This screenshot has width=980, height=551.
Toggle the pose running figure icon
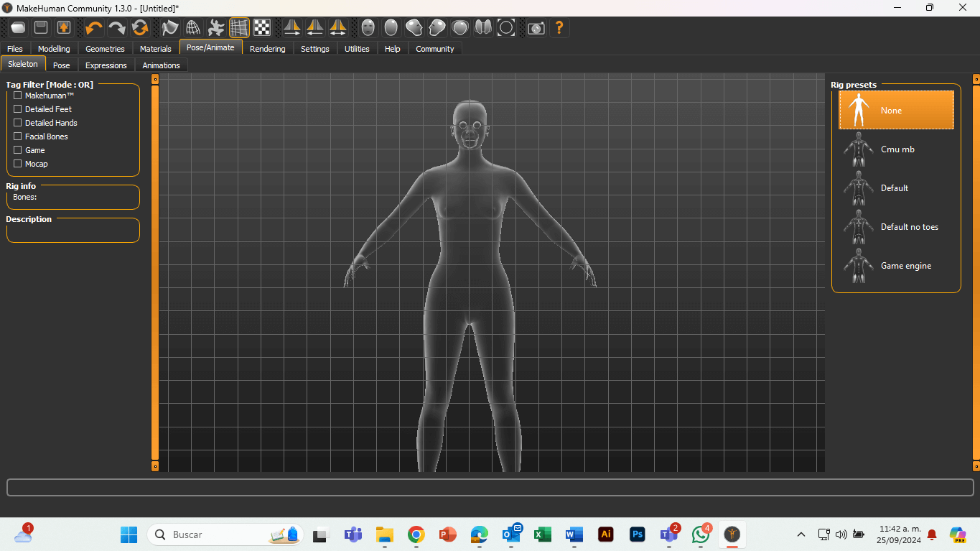tap(216, 28)
